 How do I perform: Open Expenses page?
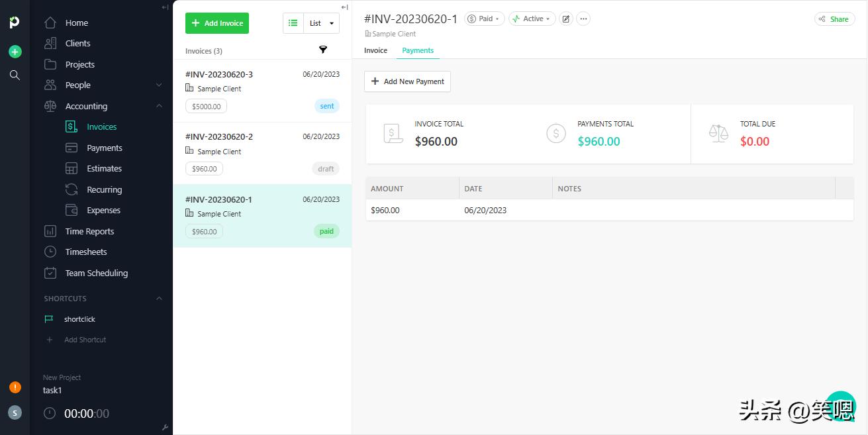[x=103, y=210]
